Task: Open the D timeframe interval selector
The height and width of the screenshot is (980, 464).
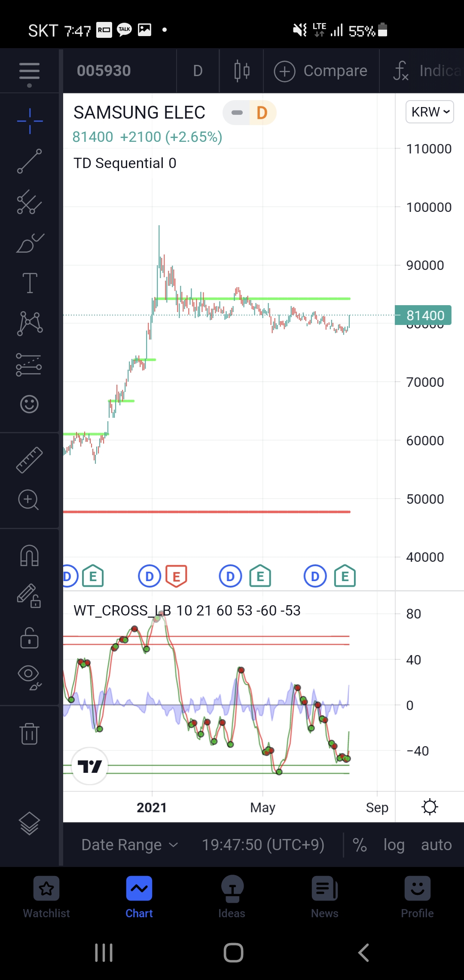Action: [198, 71]
